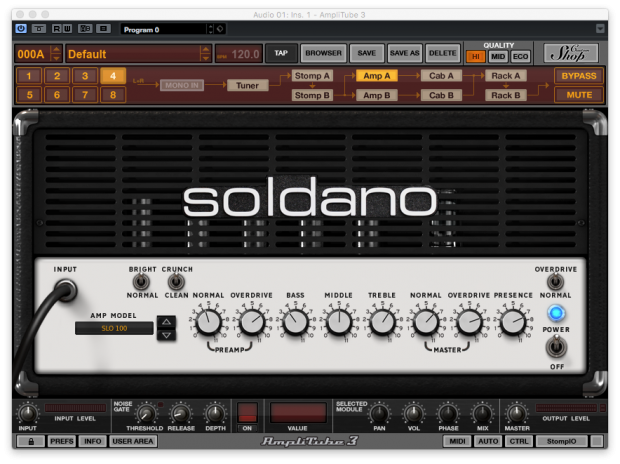This screenshot has width=620, height=464.
Task: Adjust the Treble knob
Action: (382, 322)
